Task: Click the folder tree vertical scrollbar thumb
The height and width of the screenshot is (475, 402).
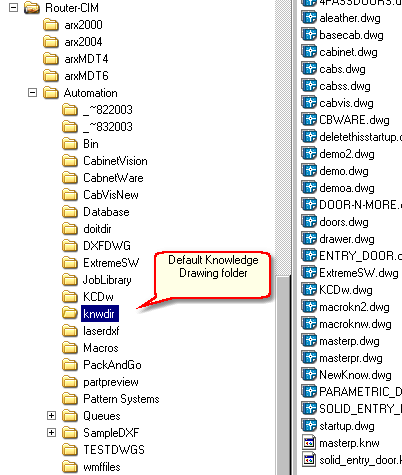Action: [283, 375]
